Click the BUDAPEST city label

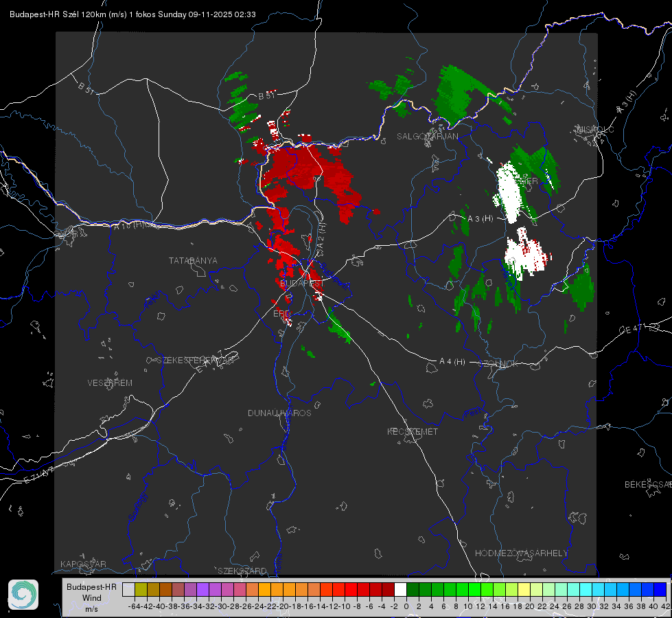[x=302, y=284]
